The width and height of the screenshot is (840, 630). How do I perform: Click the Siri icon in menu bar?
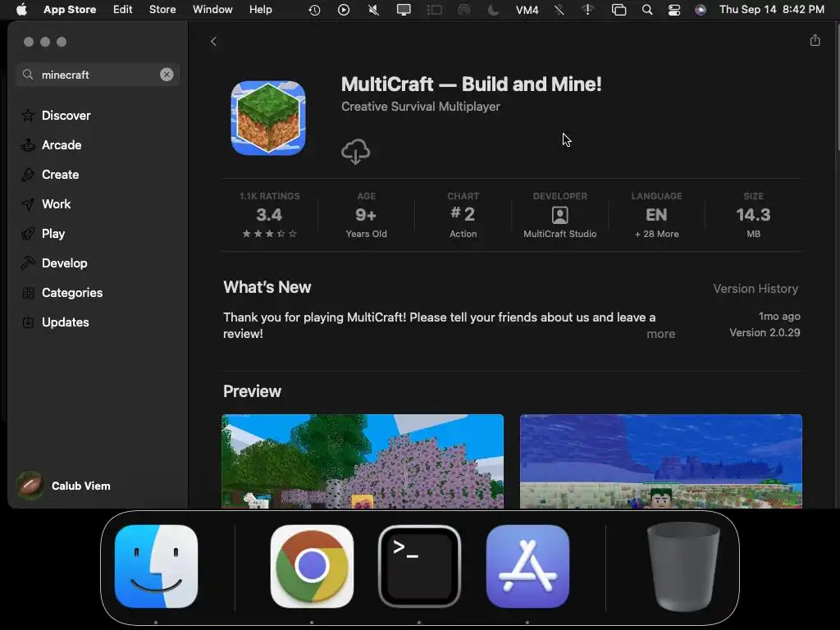(701, 10)
